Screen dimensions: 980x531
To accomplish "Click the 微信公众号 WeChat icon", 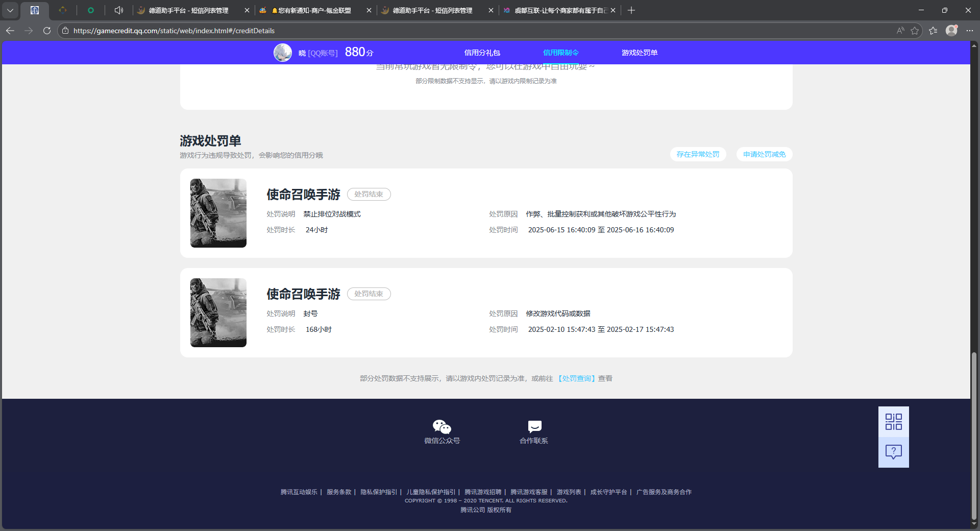I will point(442,426).
